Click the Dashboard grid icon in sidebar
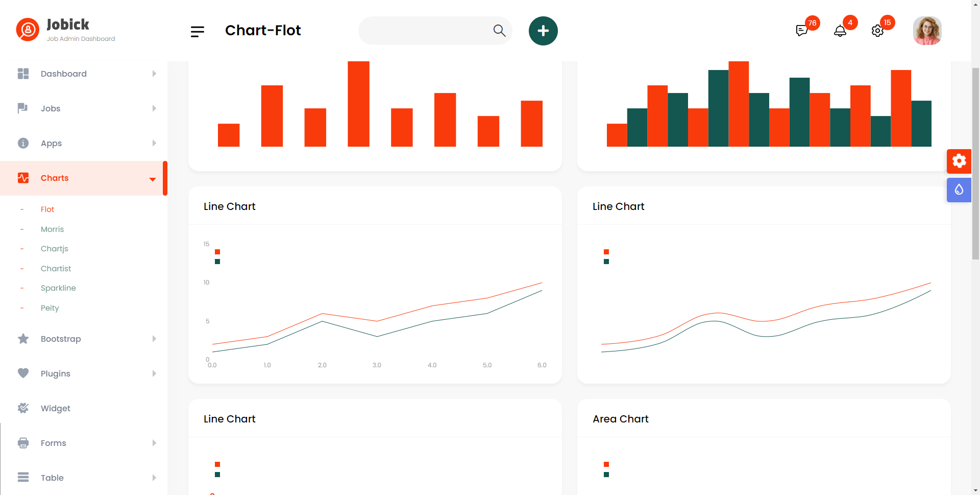The image size is (980, 495). click(x=23, y=74)
